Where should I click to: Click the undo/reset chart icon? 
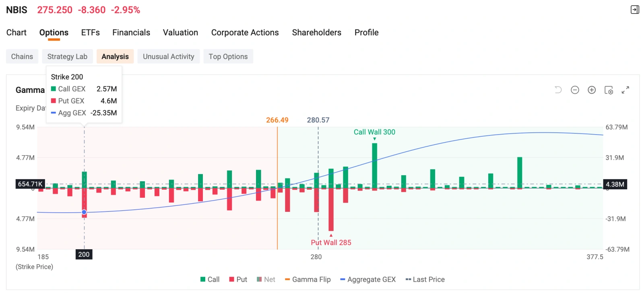pyautogui.click(x=558, y=90)
